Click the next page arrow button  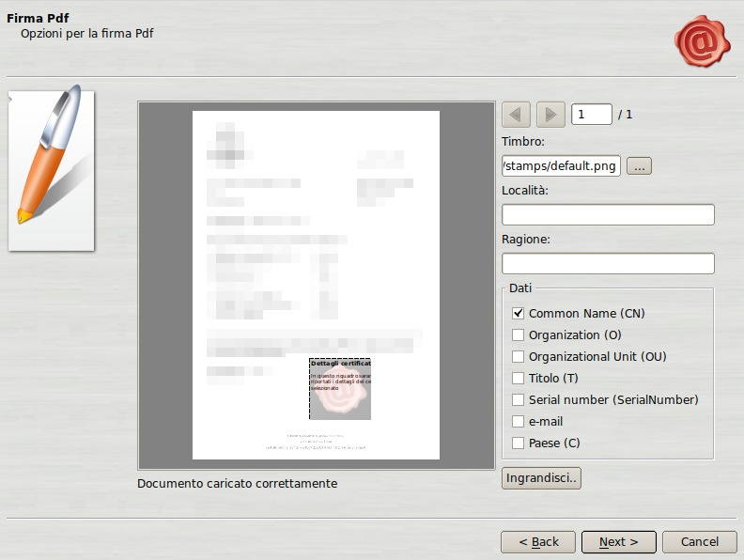[x=550, y=115]
